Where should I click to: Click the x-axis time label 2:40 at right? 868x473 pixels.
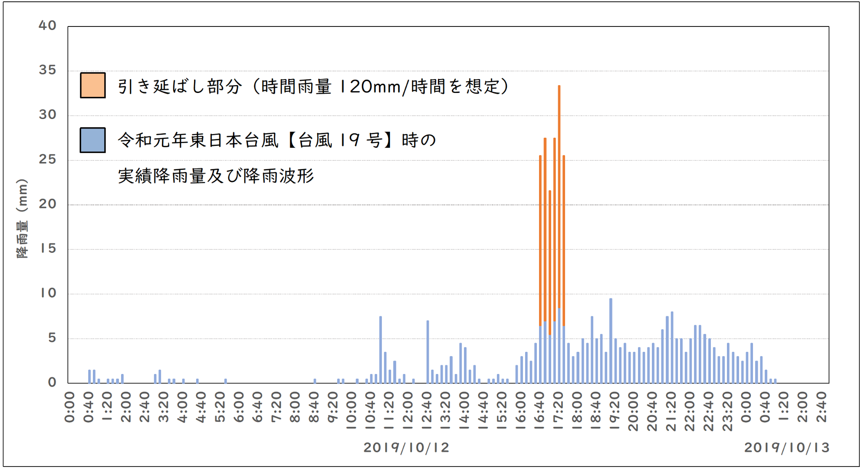(821, 407)
